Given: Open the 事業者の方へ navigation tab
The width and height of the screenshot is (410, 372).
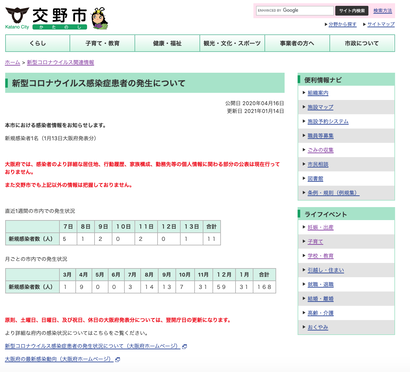Looking at the screenshot, I should click(297, 43).
